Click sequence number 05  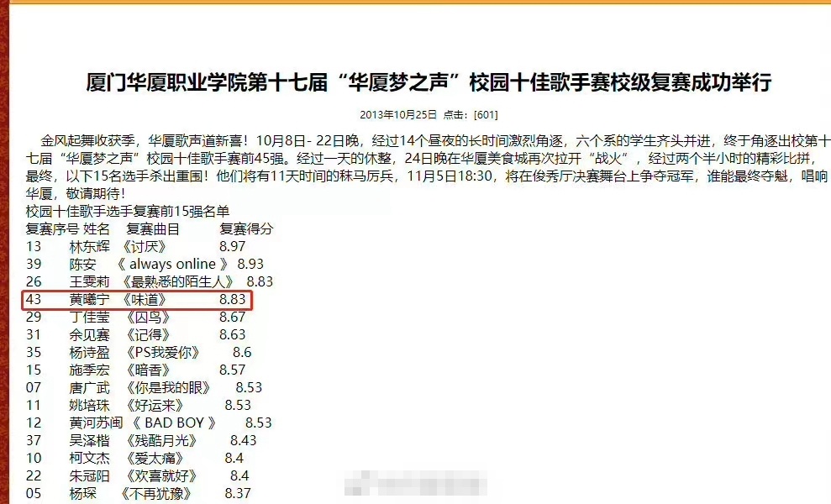pyautogui.click(x=34, y=493)
